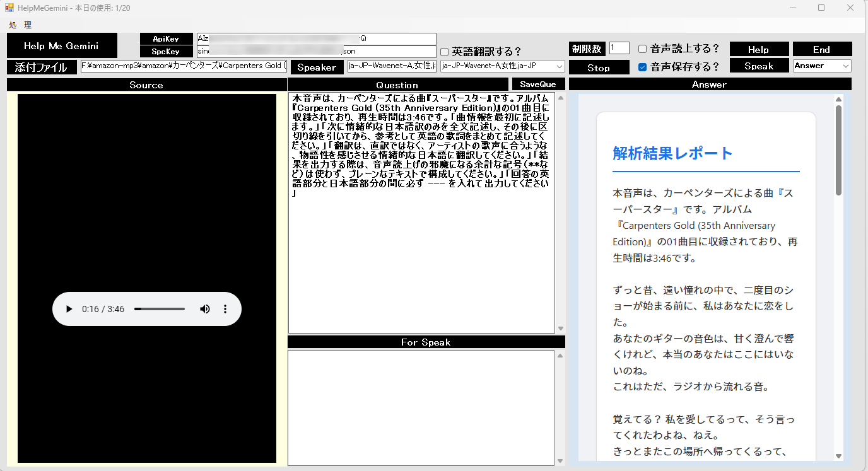
Task: Click the SaveQue button
Action: 538,84
